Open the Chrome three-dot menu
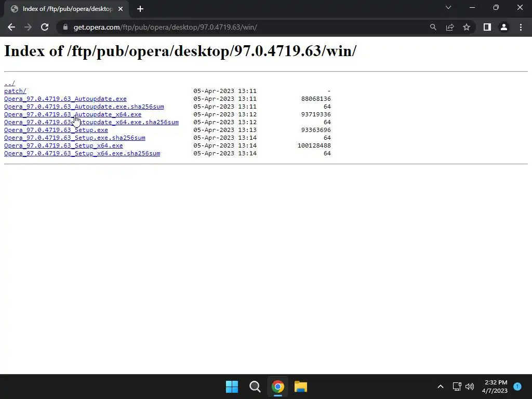532x399 pixels. click(521, 27)
